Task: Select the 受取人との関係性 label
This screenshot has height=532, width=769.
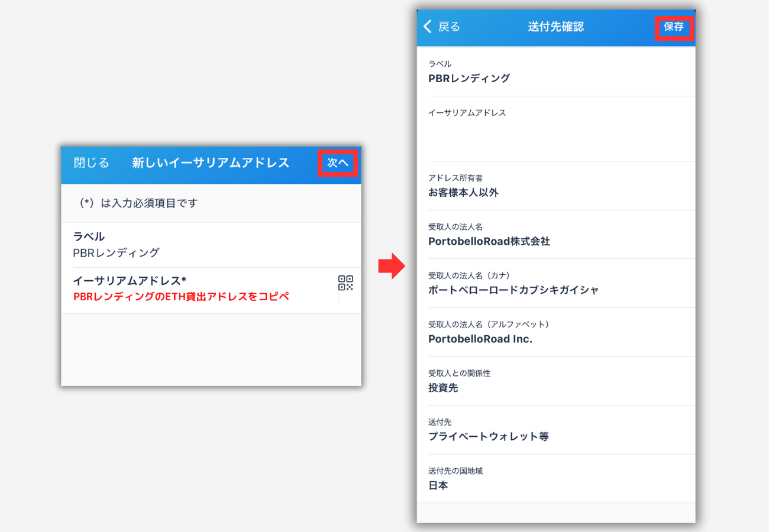Action: click(x=460, y=373)
